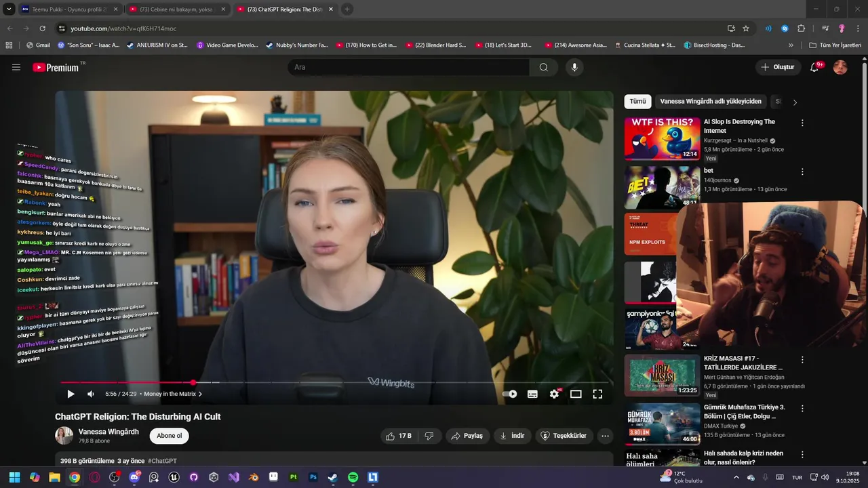Go to the YouTube Premium home logo

(56, 67)
